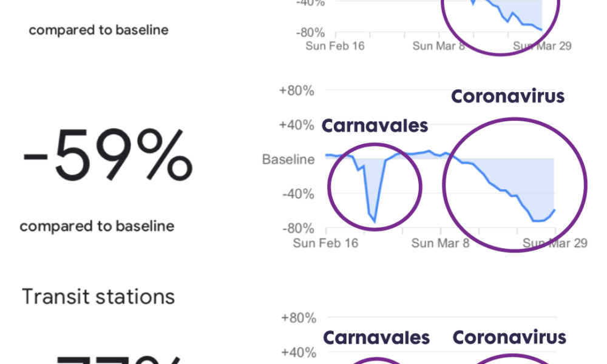Click the Coronavirus label above the -59% chart
607x364 pixels.
508,96
